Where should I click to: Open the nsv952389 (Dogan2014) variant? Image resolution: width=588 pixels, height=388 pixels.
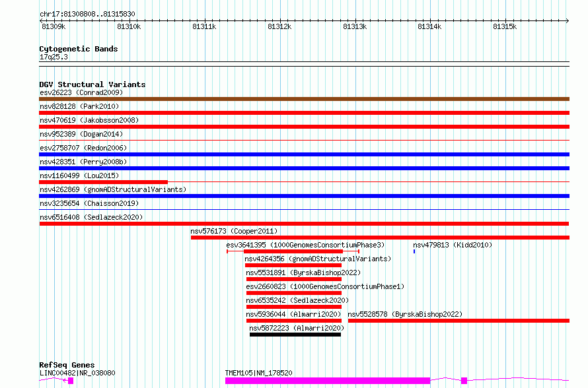(x=81, y=134)
